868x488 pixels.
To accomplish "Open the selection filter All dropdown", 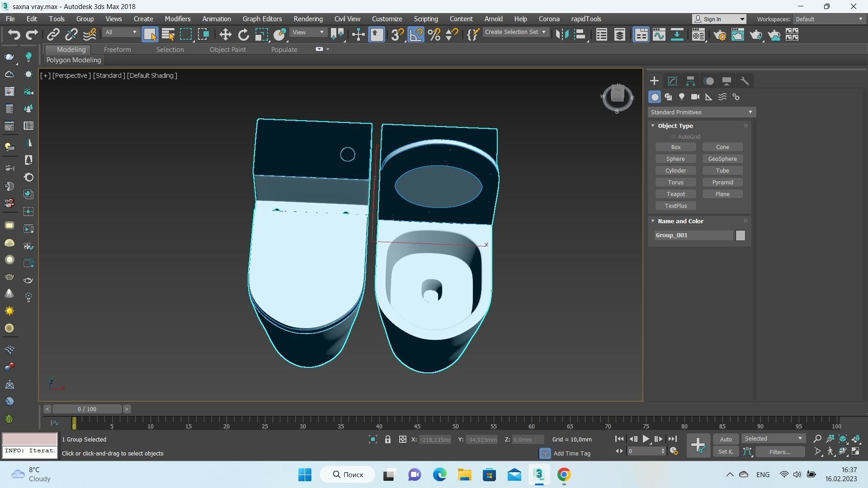I will 121,33.
